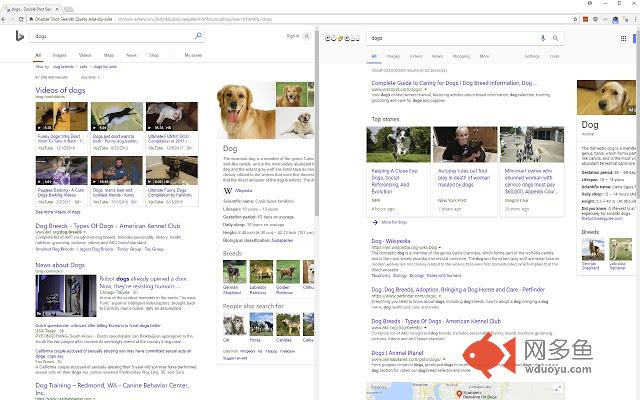
Task: Open the Cat thumbnail under People also search for
Action: pyautogui.click(x=234, y=324)
